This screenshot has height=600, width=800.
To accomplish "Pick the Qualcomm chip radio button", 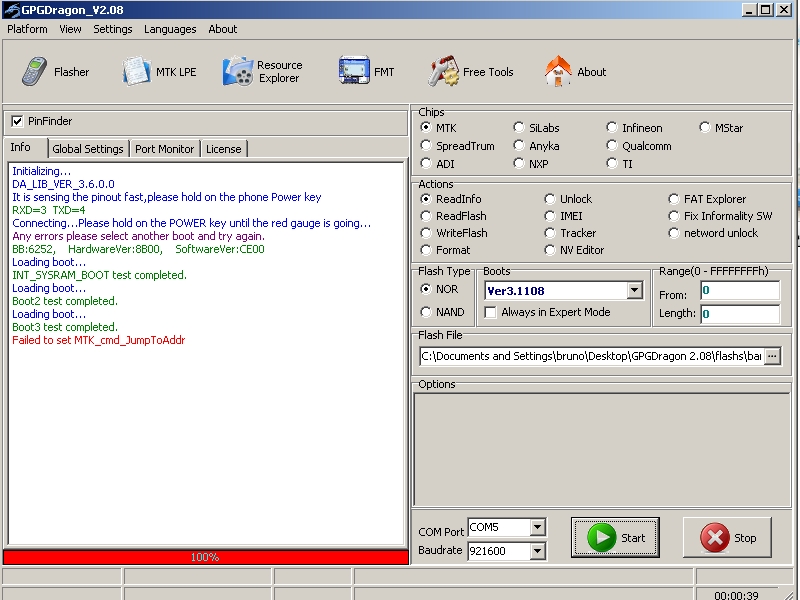I will [x=611, y=146].
